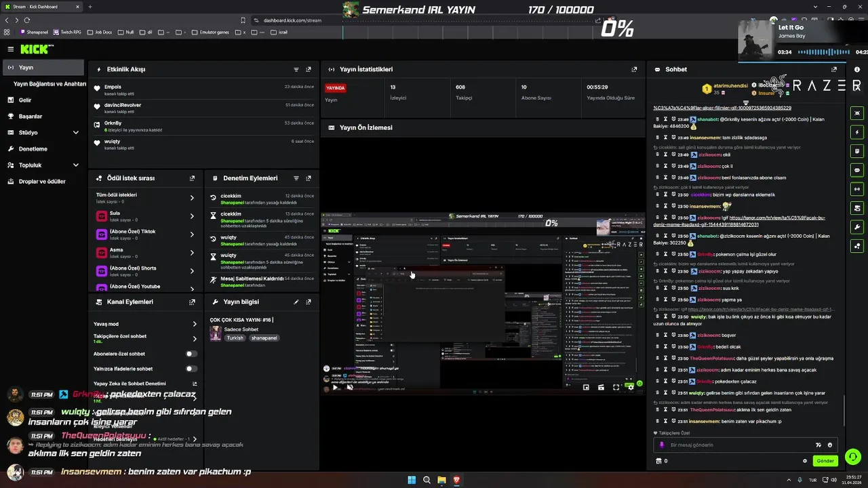Image resolution: width=868 pixels, height=488 pixels.
Task: Toggle Yalnızca ifadelerle sohbet switch
Action: click(x=191, y=369)
